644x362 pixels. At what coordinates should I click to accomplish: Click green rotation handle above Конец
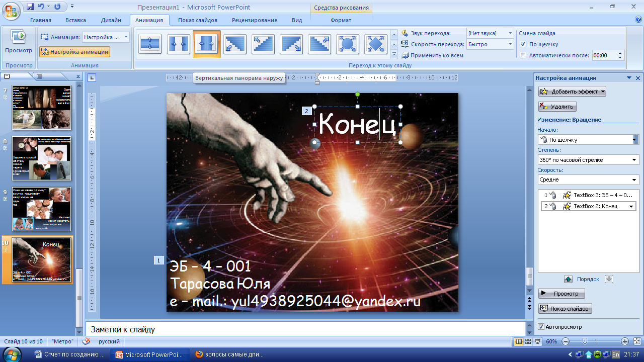(x=358, y=94)
